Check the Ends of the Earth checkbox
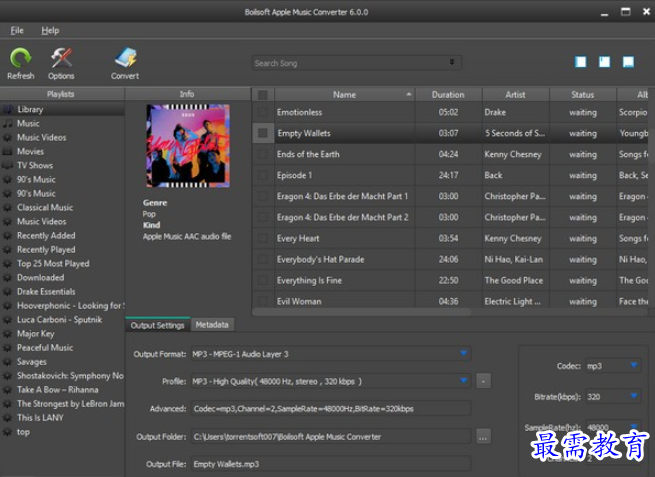This screenshot has width=655, height=477. (263, 154)
